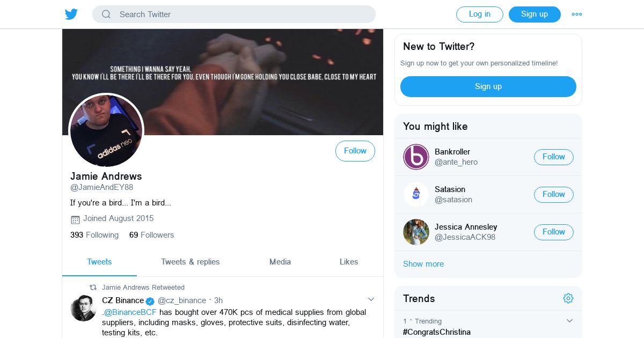This screenshot has width=644, height=338.
Task: Open Jamie Andrews' profile picture
Action: click(106, 130)
